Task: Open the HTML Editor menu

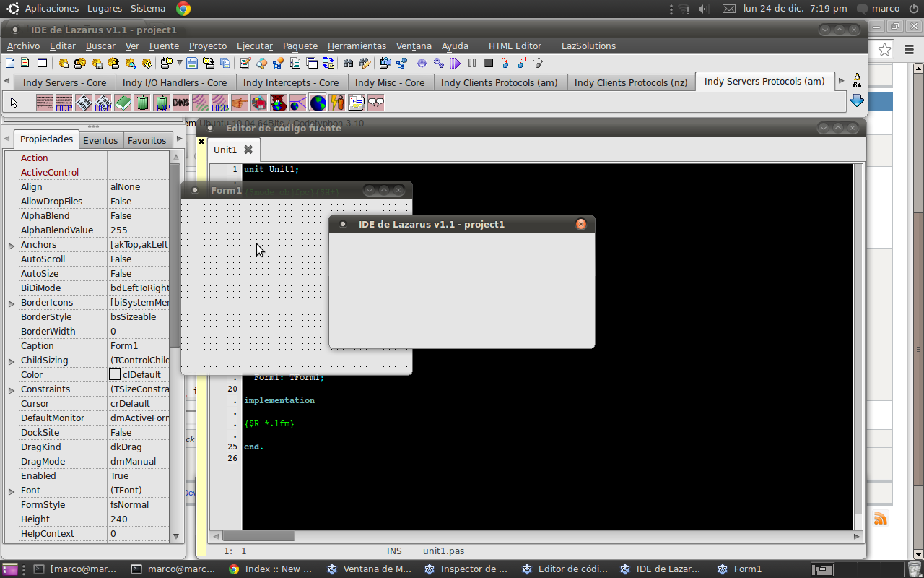Action: click(x=515, y=46)
